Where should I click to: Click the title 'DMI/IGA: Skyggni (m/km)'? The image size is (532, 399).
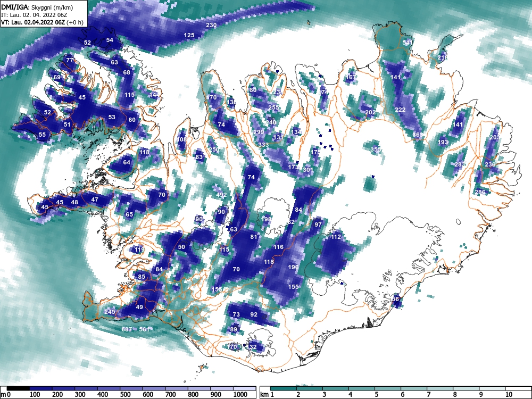(37, 7)
